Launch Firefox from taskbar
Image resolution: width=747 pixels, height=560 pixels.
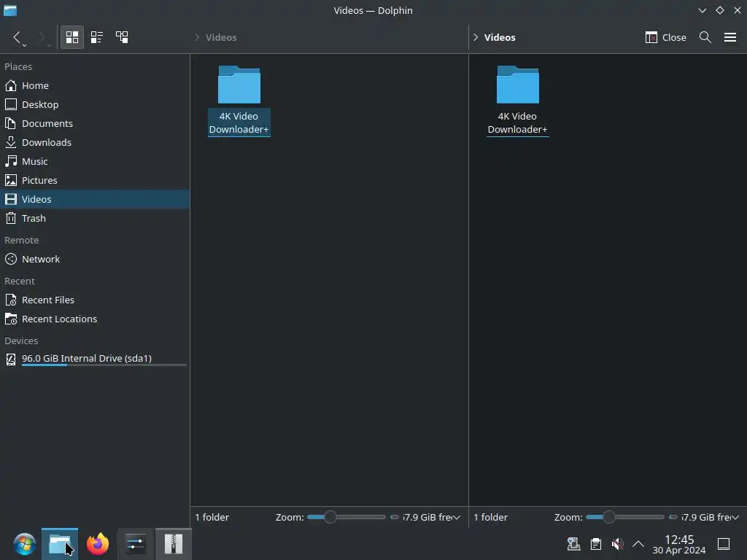click(98, 544)
